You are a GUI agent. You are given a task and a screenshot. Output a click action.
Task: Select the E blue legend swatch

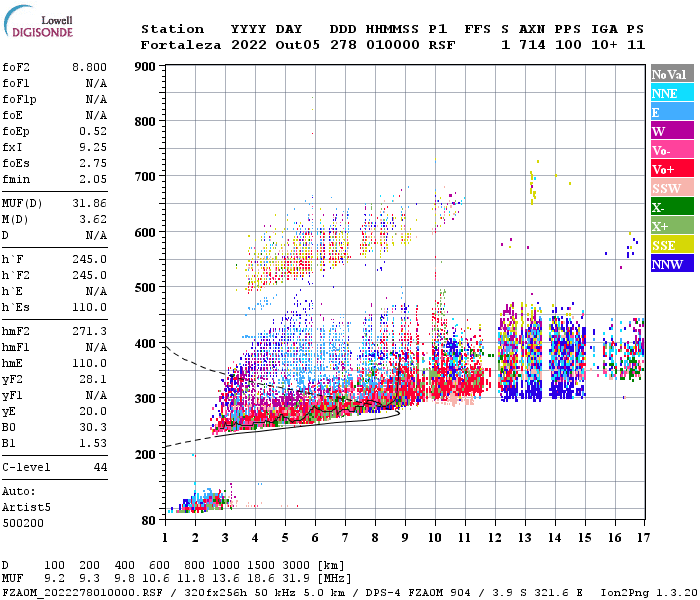[672, 112]
